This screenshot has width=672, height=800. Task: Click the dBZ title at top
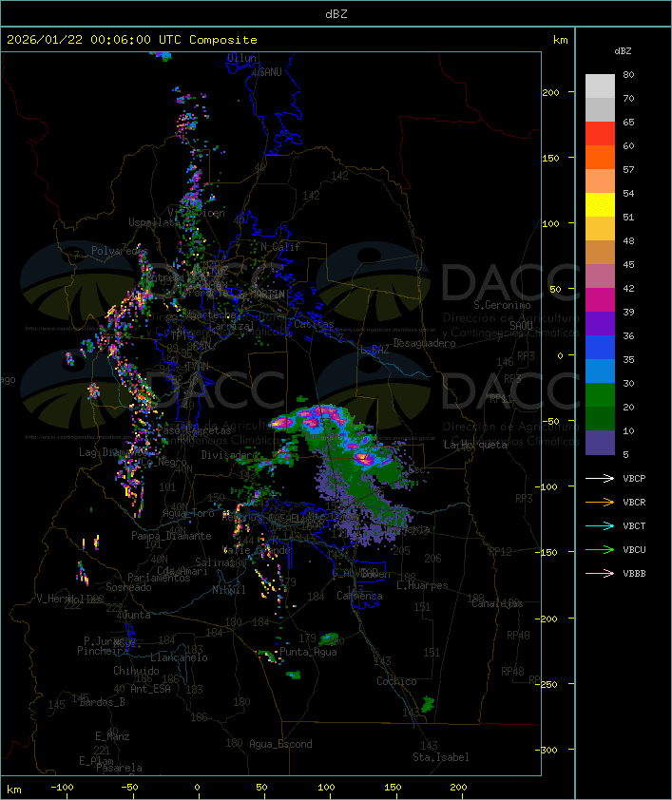click(336, 13)
